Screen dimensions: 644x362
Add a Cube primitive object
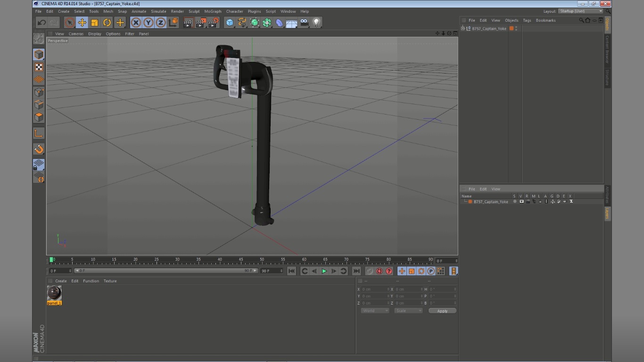[x=229, y=22]
